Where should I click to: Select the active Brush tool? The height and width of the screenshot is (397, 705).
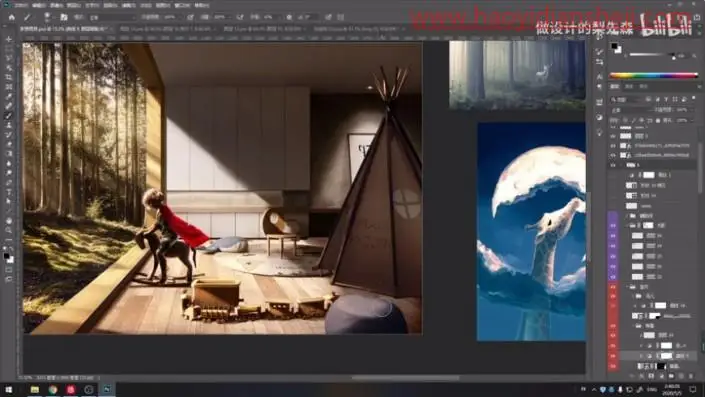(9, 116)
